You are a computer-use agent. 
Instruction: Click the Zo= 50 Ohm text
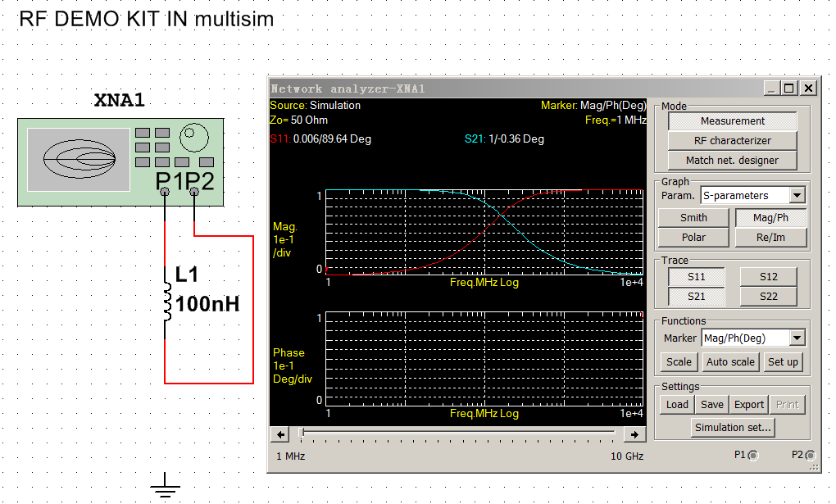point(298,120)
